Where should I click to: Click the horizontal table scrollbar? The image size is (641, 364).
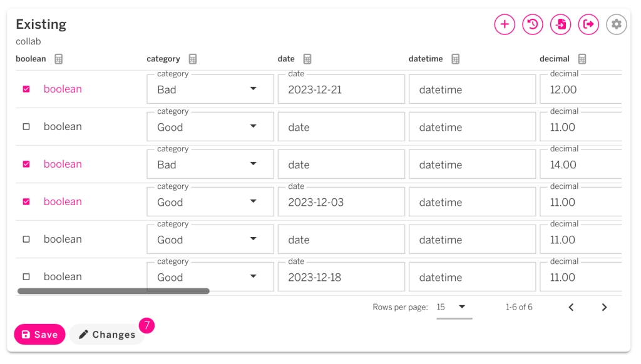[113, 291]
